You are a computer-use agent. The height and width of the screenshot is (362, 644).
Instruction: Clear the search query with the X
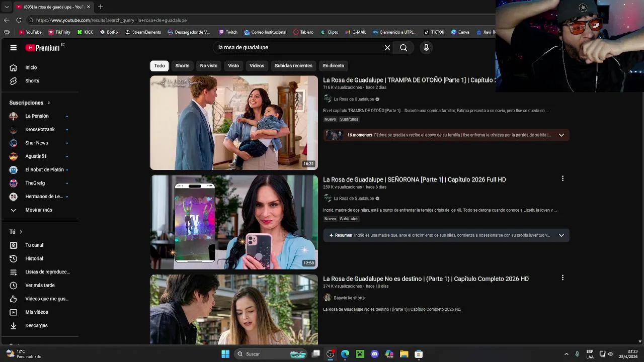point(387,48)
